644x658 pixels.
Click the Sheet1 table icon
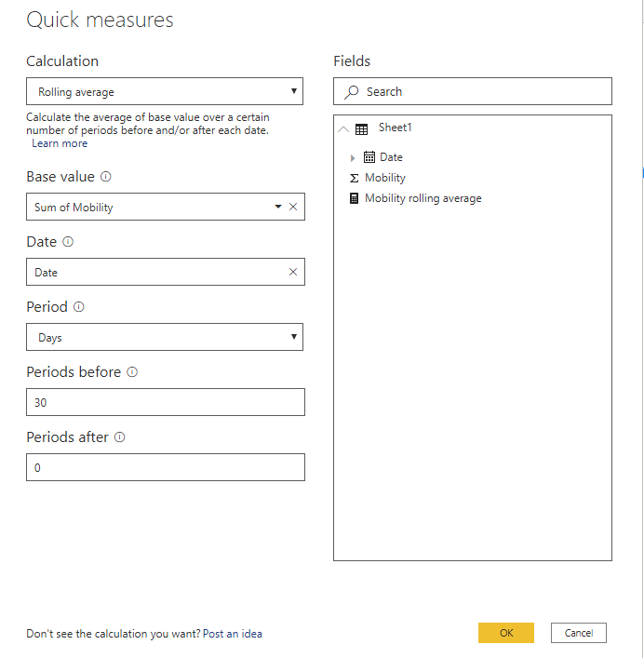(361, 129)
